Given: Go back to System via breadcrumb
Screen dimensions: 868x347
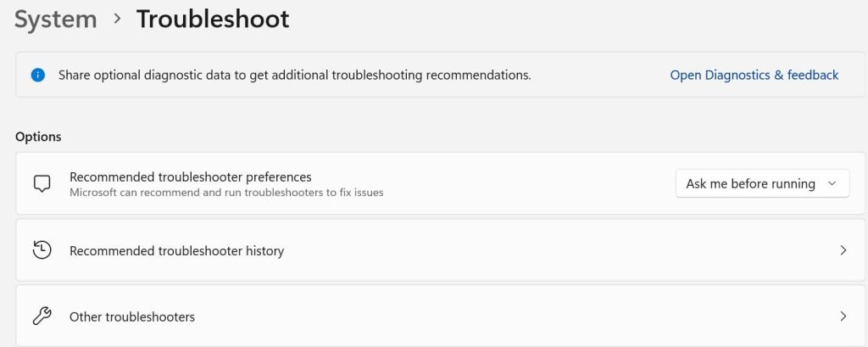Looking at the screenshot, I should click(x=56, y=20).
